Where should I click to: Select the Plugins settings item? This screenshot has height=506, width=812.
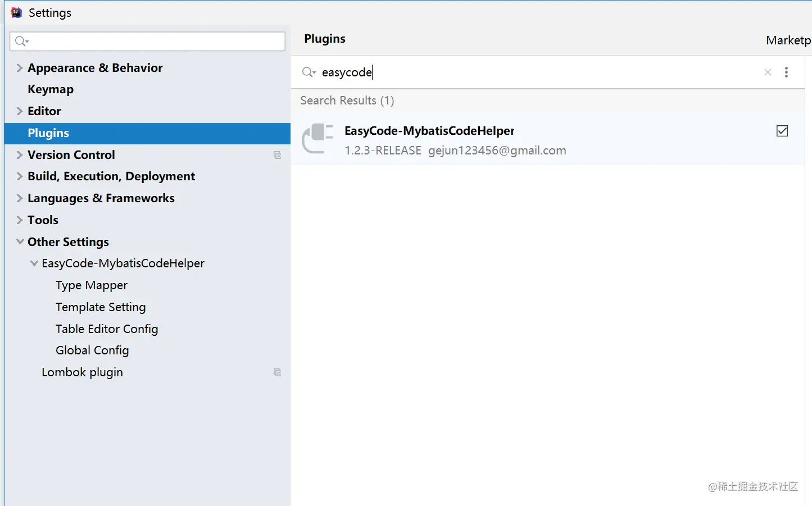(147, 133)
